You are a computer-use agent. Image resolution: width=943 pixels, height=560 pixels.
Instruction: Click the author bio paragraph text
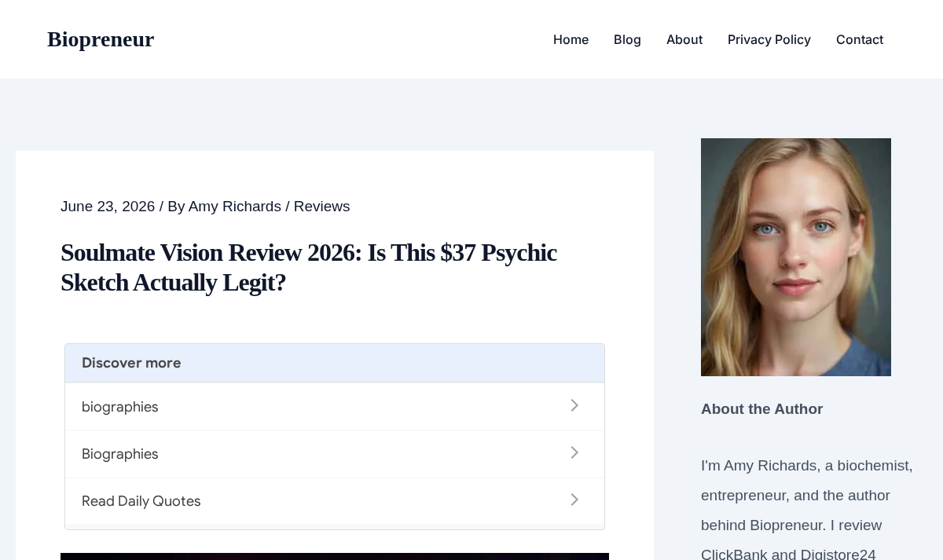[x=807, y=509]
